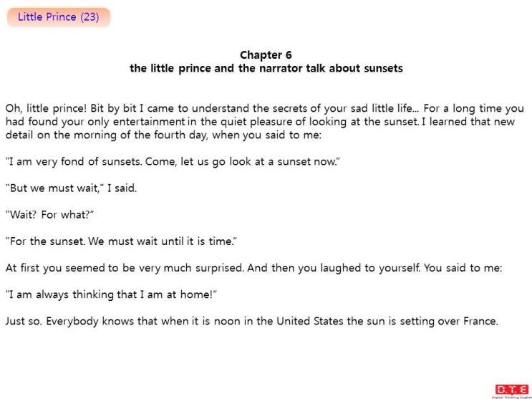532x399 pixels.
Task: Click the line starting "Just so. Everybody knows"
Action: pos(252,321)
